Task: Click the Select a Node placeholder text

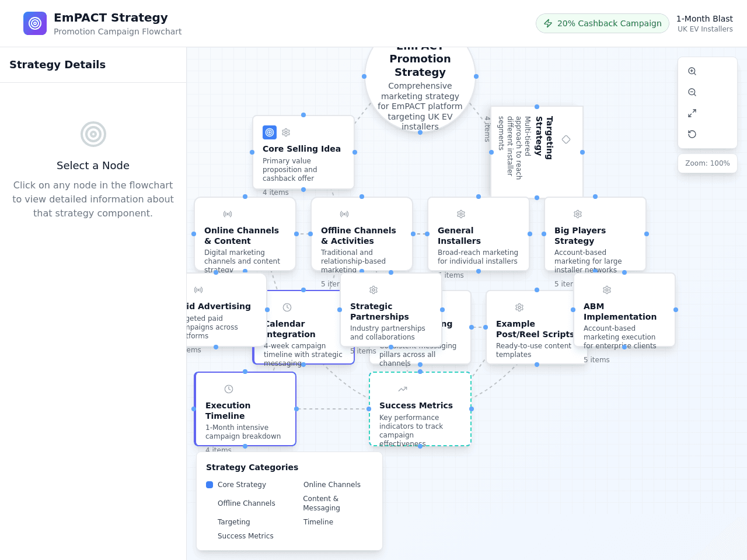Action: click(x=93, y=166)
